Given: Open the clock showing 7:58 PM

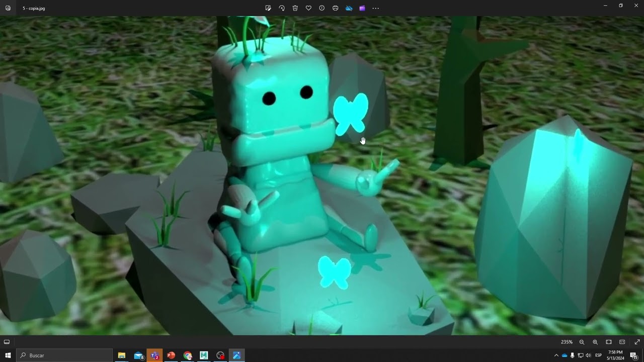Looking at the screenshot, I should [616, 355].
